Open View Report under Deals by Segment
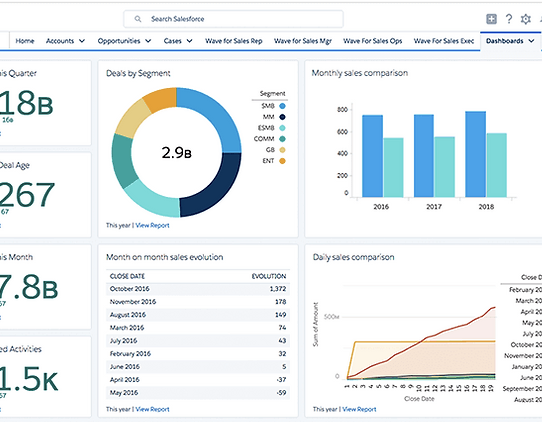542x422 pixels. [152, 225]
